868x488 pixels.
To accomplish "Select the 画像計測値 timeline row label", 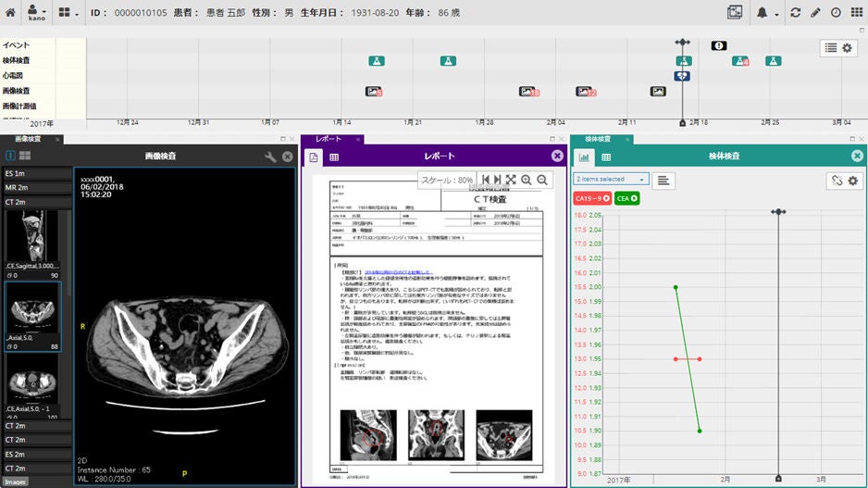I will 20,106.
